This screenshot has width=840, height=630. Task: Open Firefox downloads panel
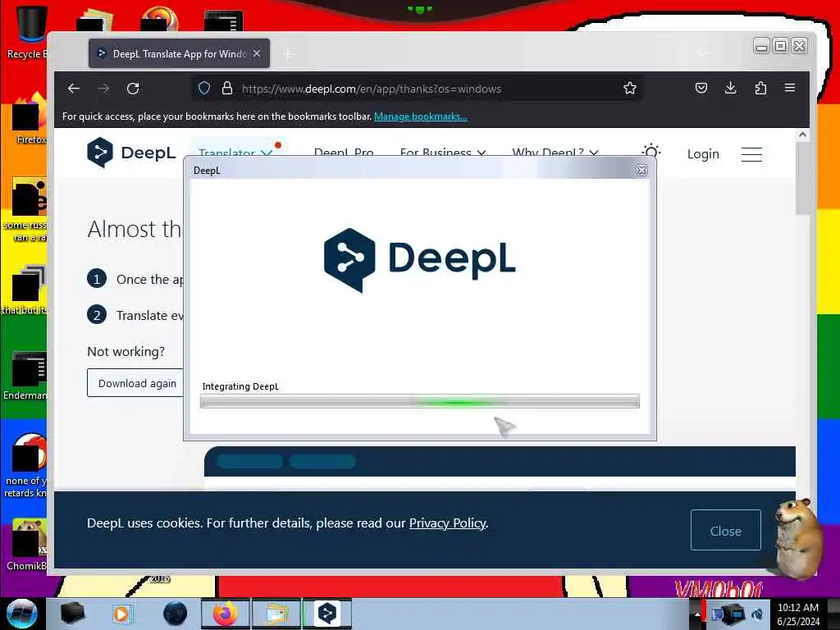click(730, 88)
